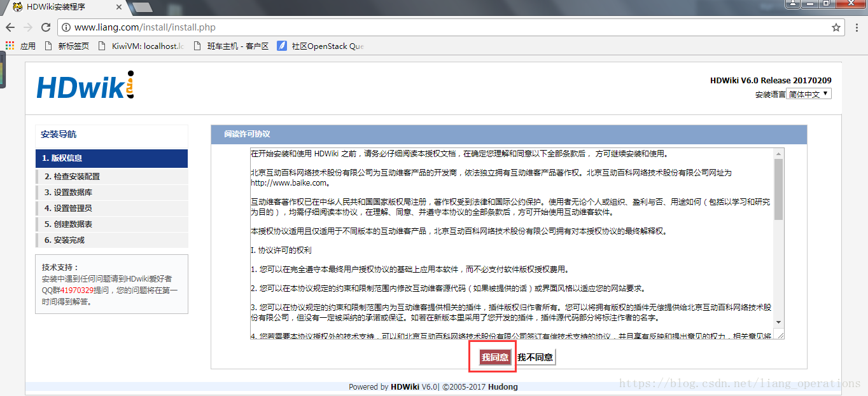Viewport: 868px width, 396px height.
Task: Click the HDwiki logo
Action: 85,86
